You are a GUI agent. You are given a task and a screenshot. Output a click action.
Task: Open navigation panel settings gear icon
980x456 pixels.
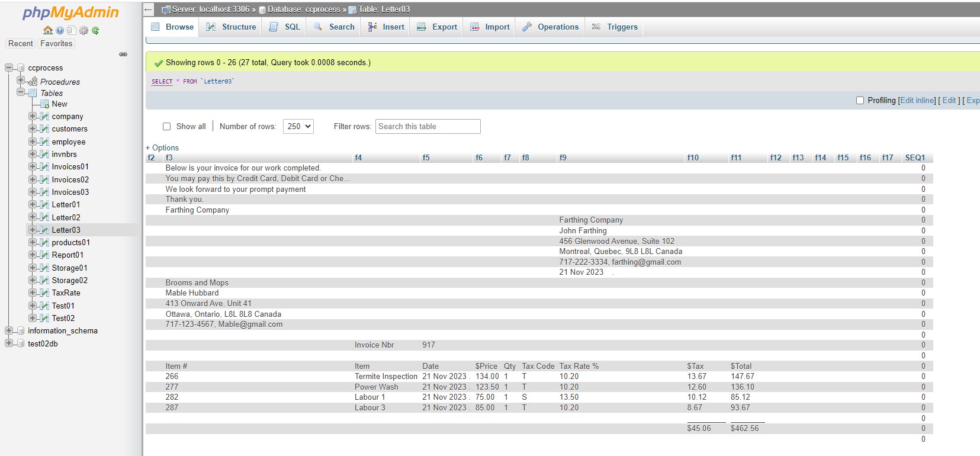click(x=83, y=30)
